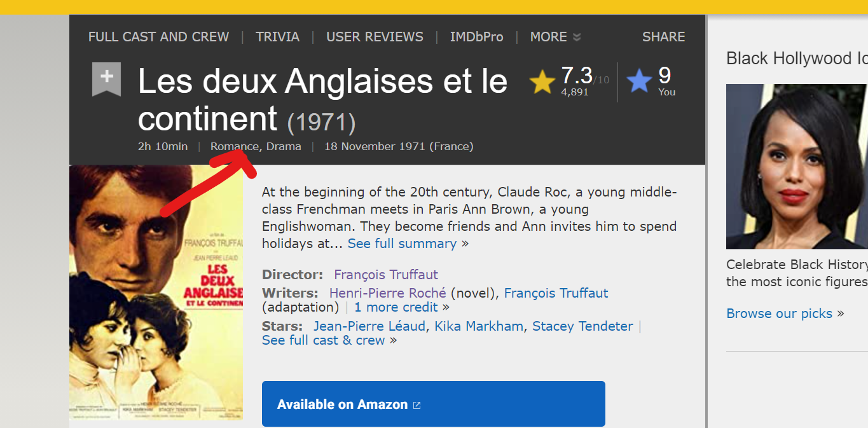Open writer Henri-Pierre Roché's page
The width and height of the screenshot is (868, 428).
point(387,293)
